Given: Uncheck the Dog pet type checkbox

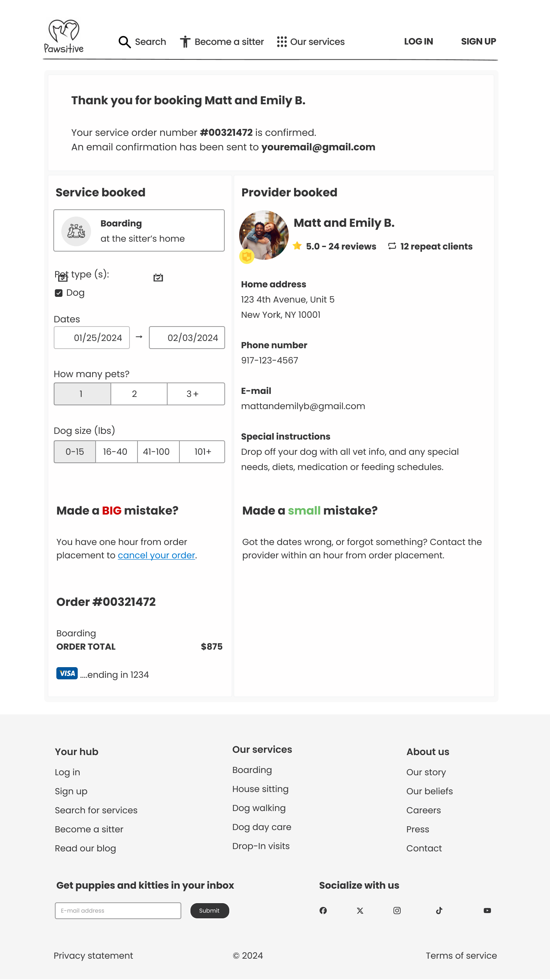Looking at the screenshot, I should (59, 293).
